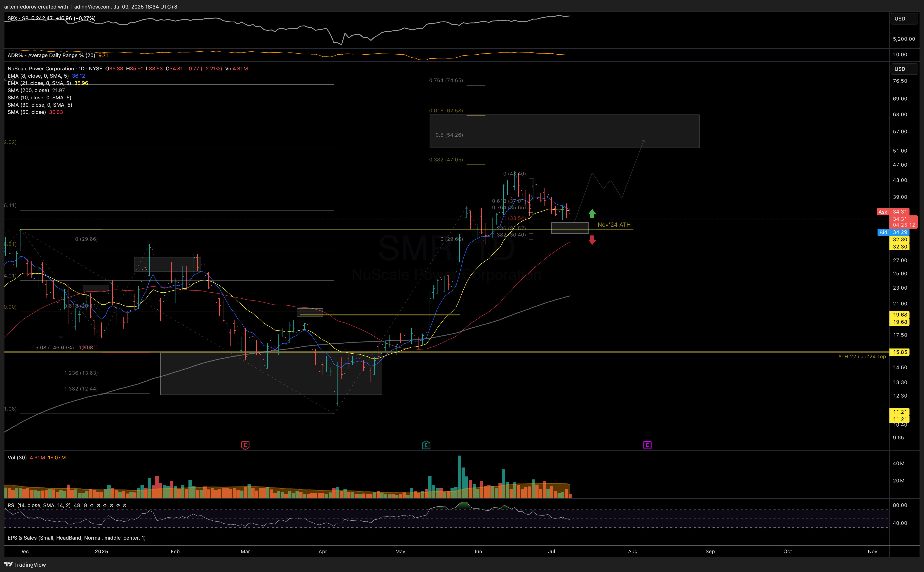Click the open price O35.38
The image size is (924, 572).
pyautogui.click(x=114, y=68)
